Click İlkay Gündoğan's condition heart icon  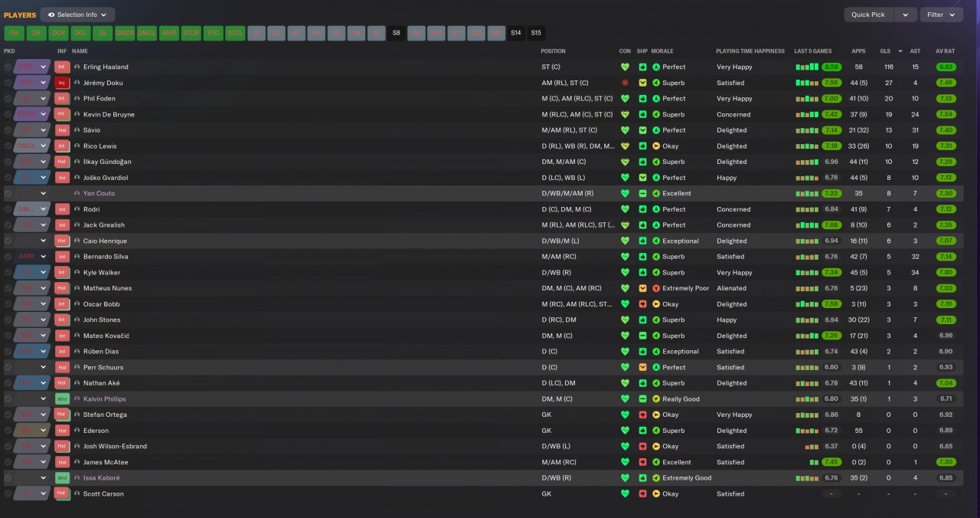625,162
